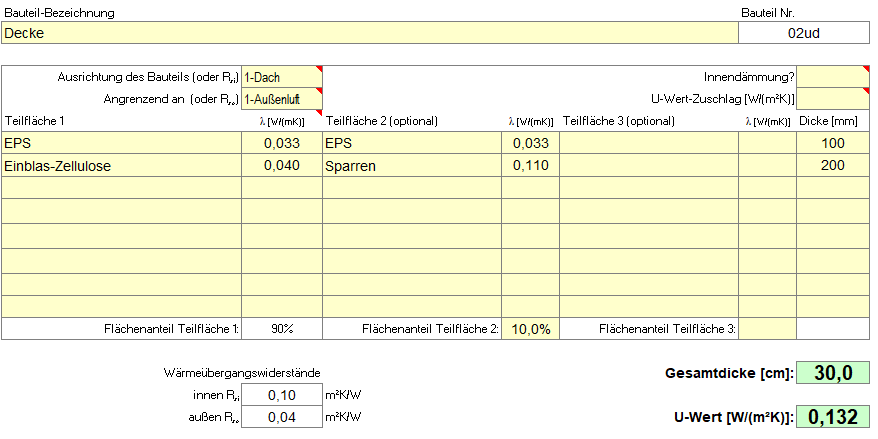The image size is (878, 439).
Task: Select the Bauteil Nr. cell 02ud
Action: [804, 33]
